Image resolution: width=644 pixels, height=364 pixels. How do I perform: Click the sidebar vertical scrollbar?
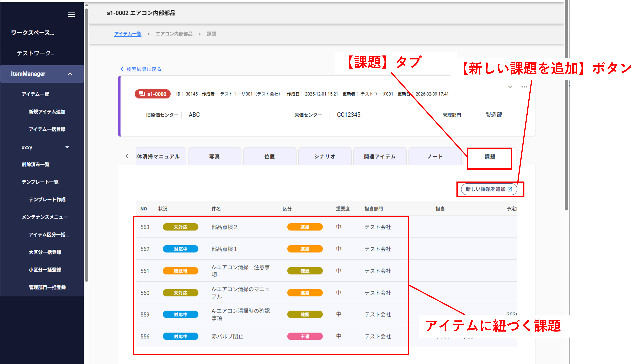(x=86, y=145)
